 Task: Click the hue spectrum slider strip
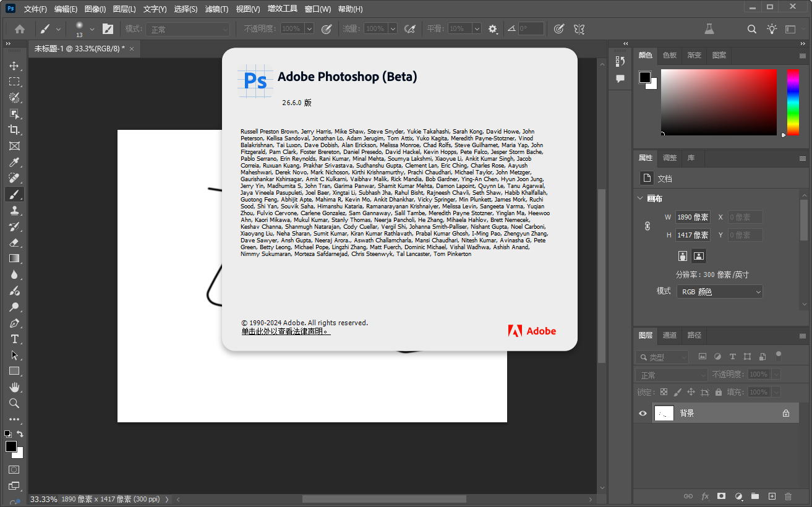[x=793, y=102]
